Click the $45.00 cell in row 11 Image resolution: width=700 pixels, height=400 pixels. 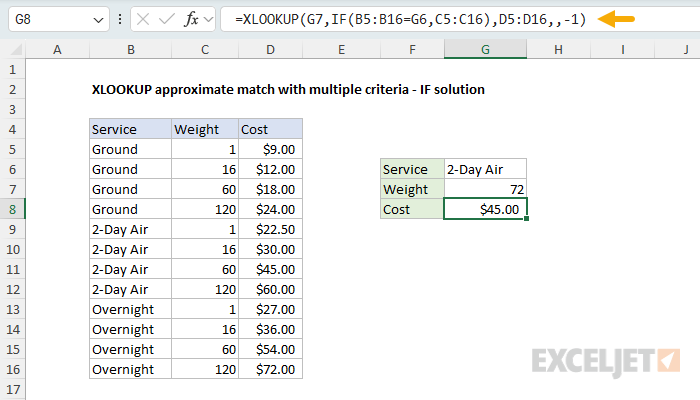click(x=271, y=269)
